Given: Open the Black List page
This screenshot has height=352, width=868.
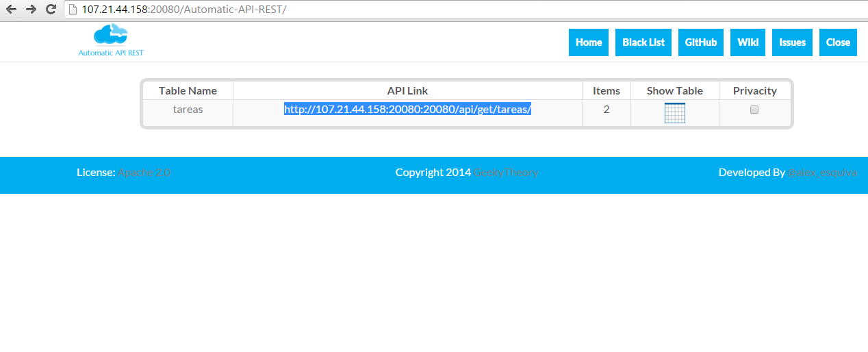Looking at the screenshot, I should [643, 42].
